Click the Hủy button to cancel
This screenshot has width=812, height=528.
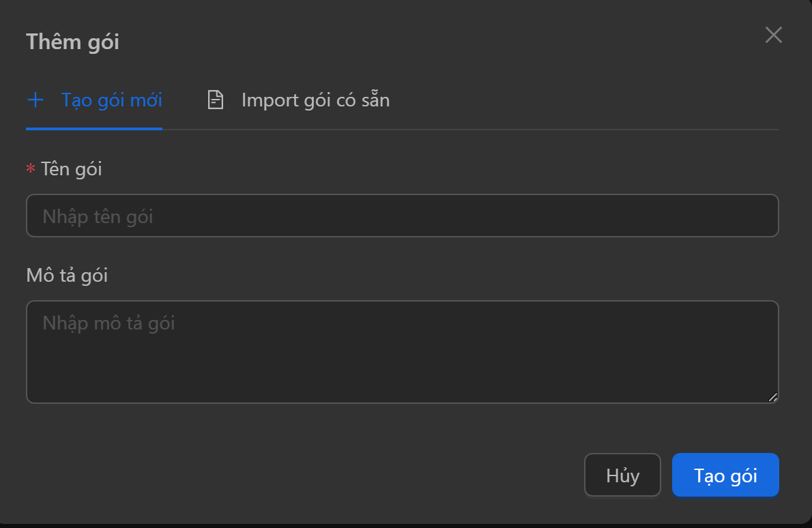(x=622, y=475)
